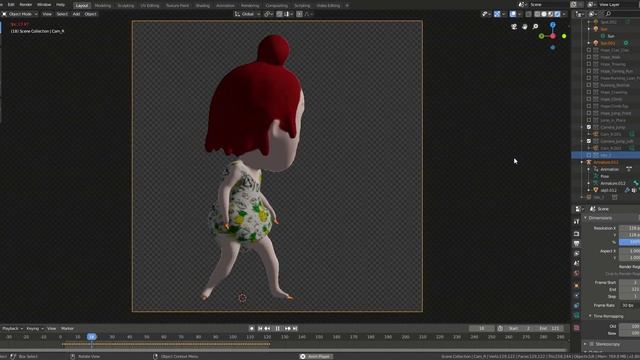Open the Render menu
The image size is (640, 360).
(x=26, y=5)
